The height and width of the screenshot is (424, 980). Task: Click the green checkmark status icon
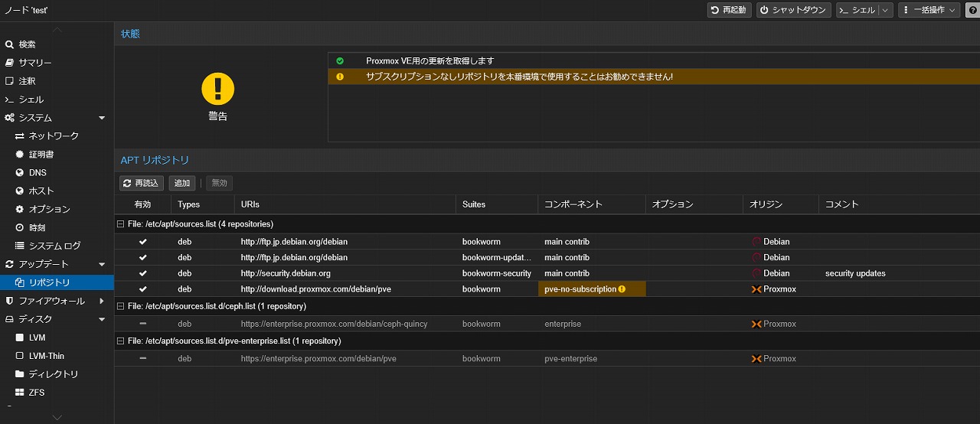coord(340,60)
